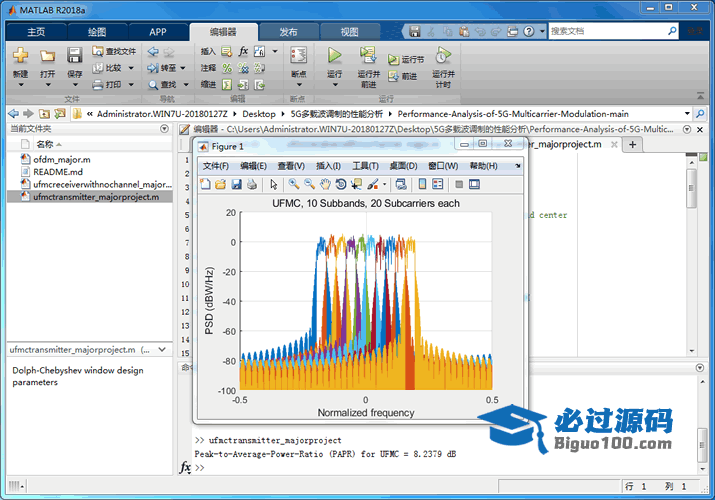715x500 pixels.
Task: Select the Brush data tool in Figure 1
Action: click(x=373, y=184)
